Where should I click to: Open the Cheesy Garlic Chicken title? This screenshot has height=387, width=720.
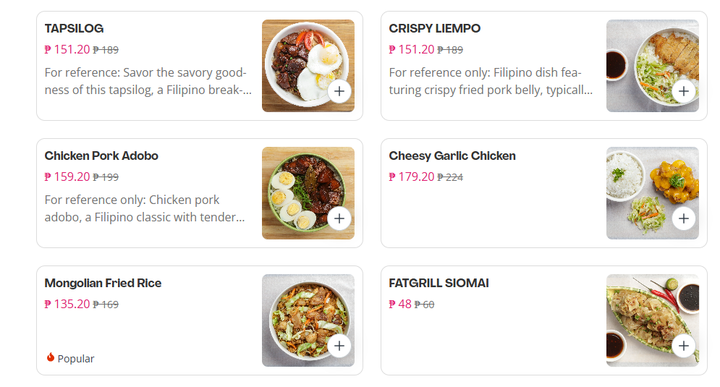point(452,156)
